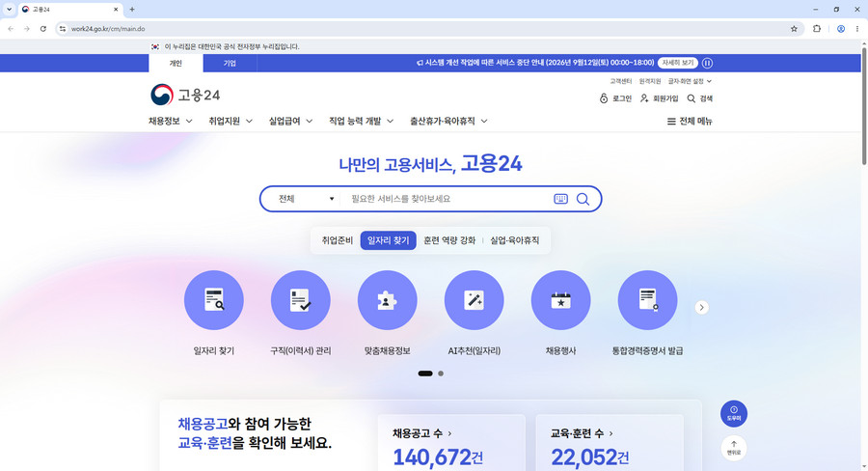
Task: Select 일자리 찾기 tab
Action: pyautogui.click(x=388, y=240)
